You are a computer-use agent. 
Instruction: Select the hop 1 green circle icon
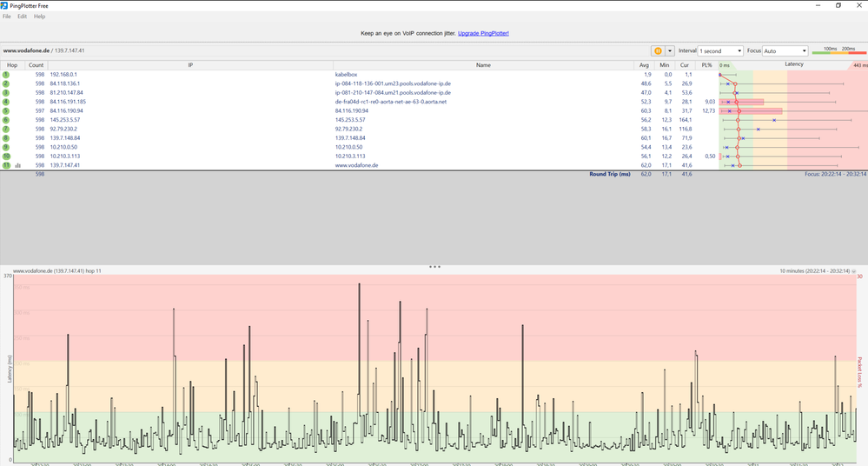coord(6,74)
